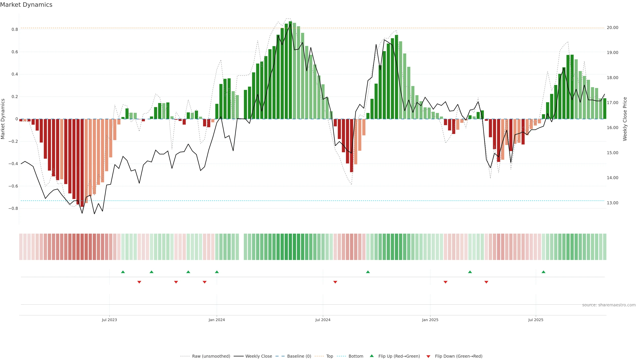
Task: Click the Flip Down red triangle legend icon
Action: [428, 356]
